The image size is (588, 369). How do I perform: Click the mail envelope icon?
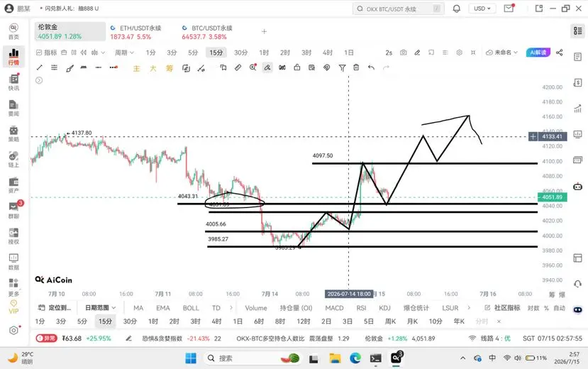[x=509, y=9]
